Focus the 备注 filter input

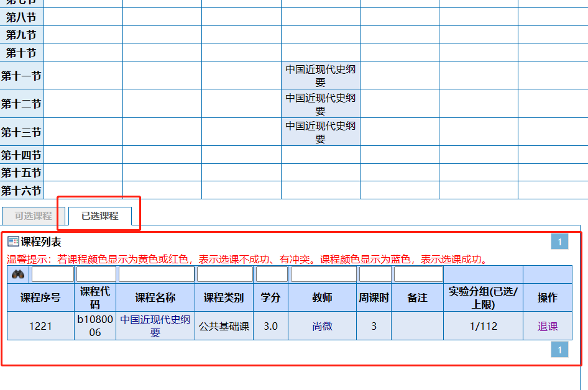coord(418,274)
